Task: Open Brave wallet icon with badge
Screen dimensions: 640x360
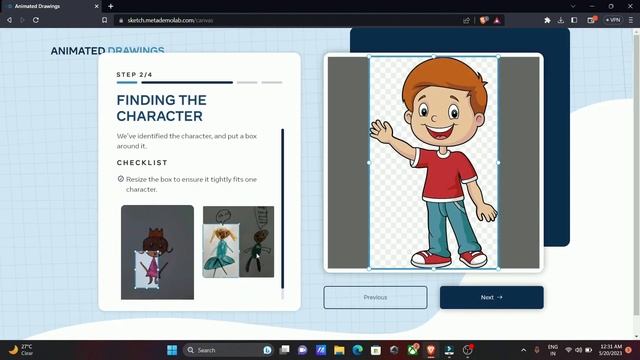Action: tap(591, 20)
